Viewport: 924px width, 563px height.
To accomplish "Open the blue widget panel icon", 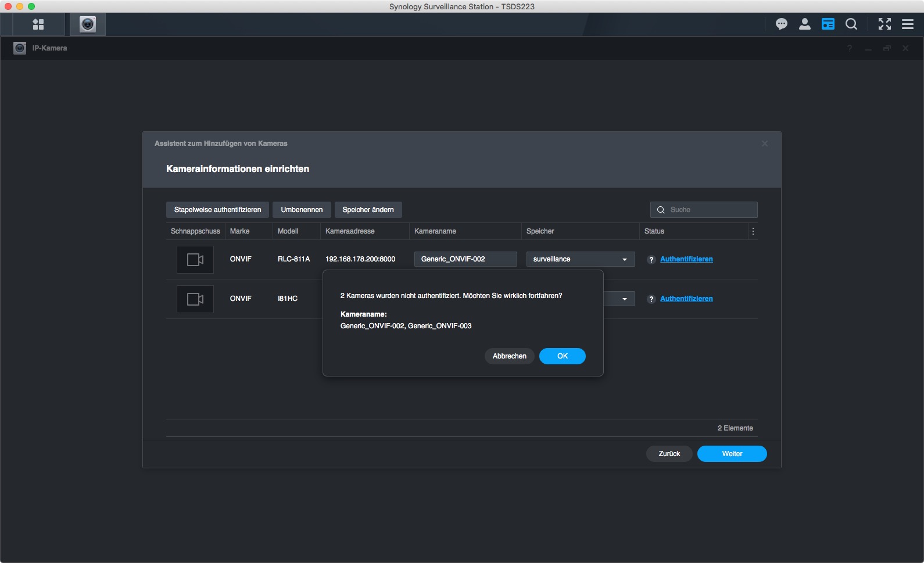I will [x=828, y=24].
